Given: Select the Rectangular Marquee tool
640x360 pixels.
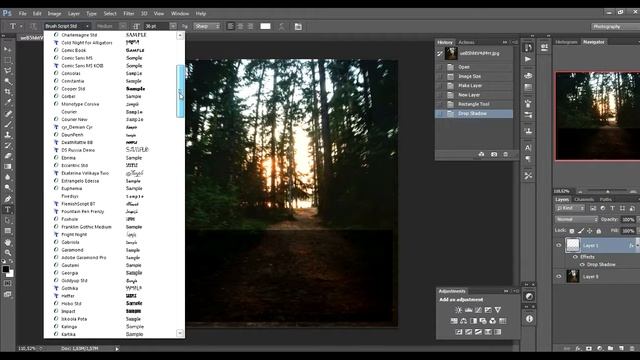Looking at the screenshot, I should coord(7,60).
